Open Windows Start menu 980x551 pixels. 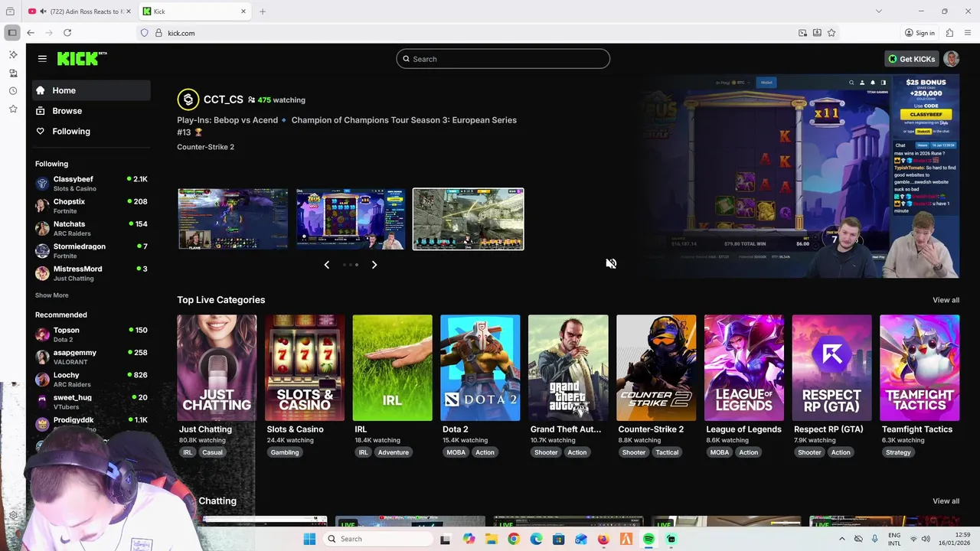309,539
